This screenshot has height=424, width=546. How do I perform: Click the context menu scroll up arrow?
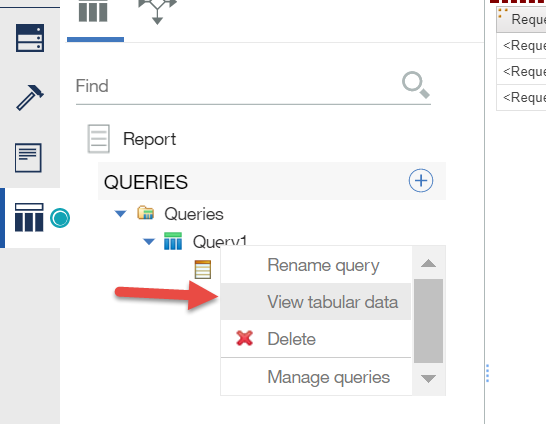coord(428,263)
